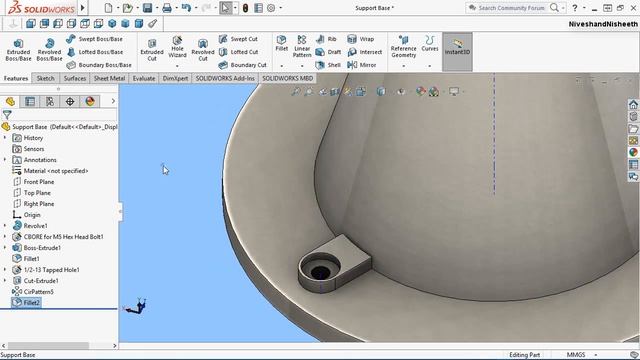640x360 pixels.
Task: Switch to SOLIDWORKS Add-Ins tab
Action: coord(225,78)
